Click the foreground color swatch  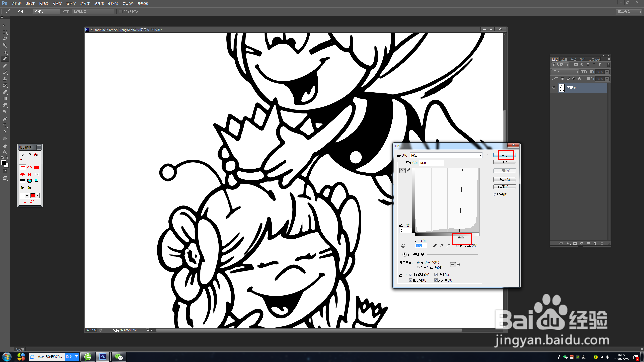click(4, 163)
